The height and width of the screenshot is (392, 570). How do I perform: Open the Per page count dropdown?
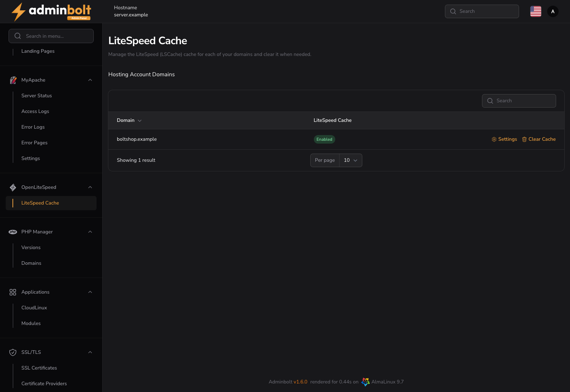pos(351,160)
